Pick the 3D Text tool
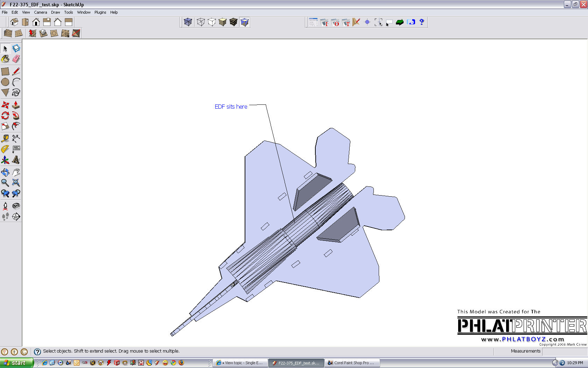This screenshot has width=588, height=368. 16,160
